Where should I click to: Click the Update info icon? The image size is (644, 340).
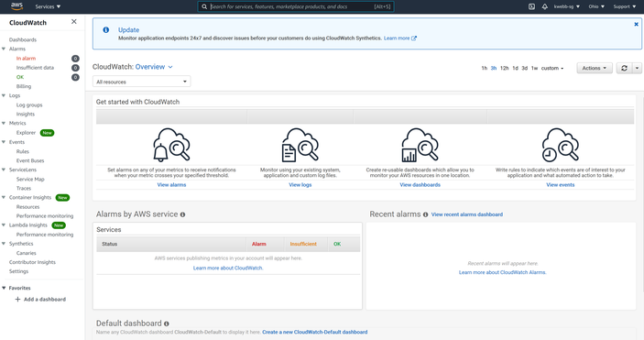coord(106,29)
